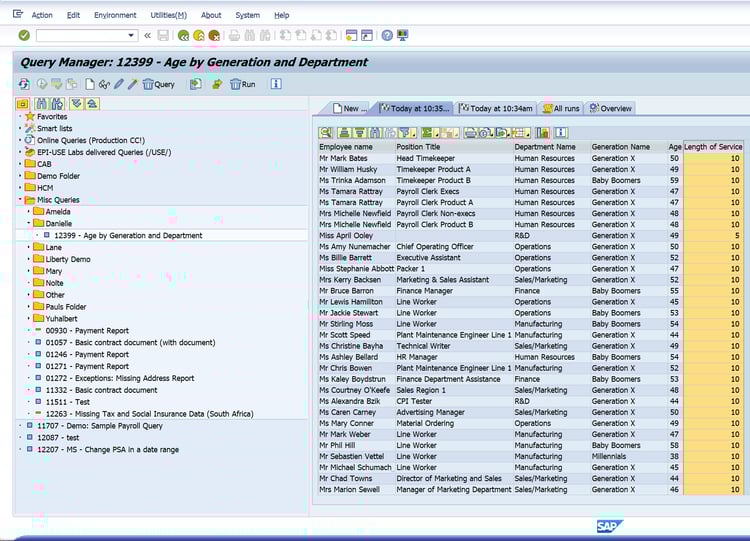
Task: Click the Display Graphic chart icon
Action: click(543, 132)
